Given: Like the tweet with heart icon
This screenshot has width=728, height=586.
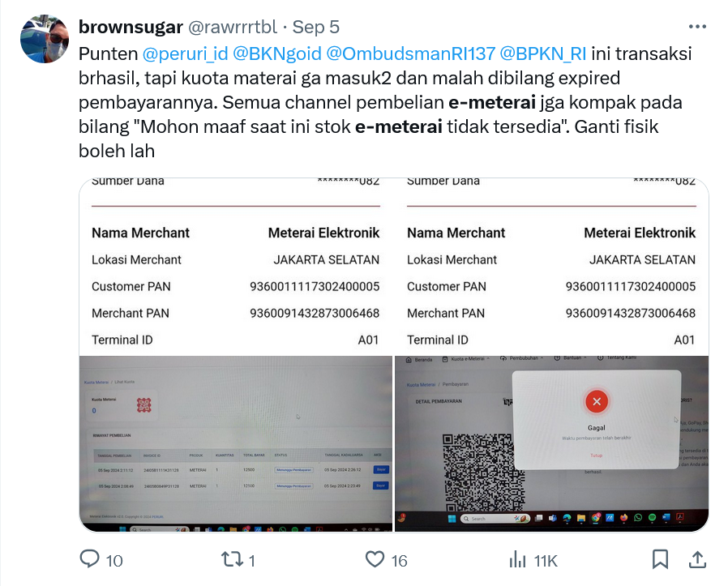Looking at the screenshot, I should pos(375,559).
